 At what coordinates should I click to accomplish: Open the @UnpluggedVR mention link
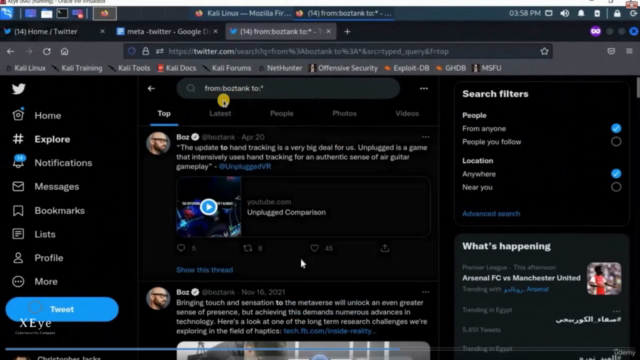click(245, 167)
